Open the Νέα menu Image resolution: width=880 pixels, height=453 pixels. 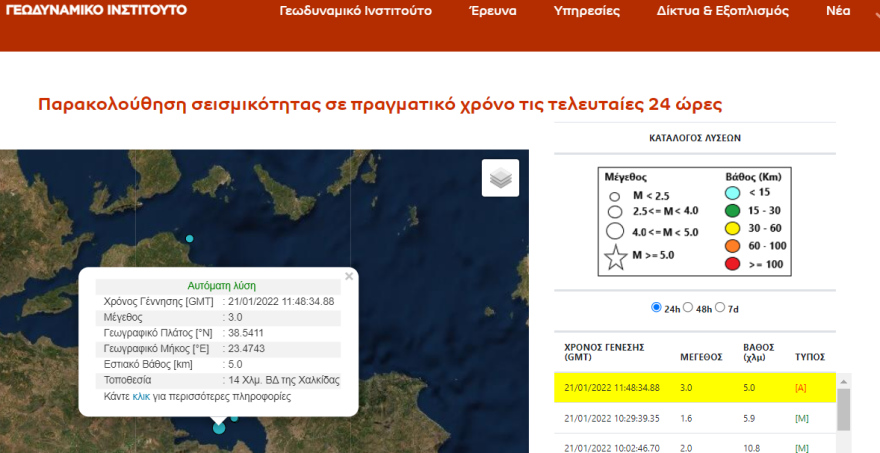[x=838, y=11]
